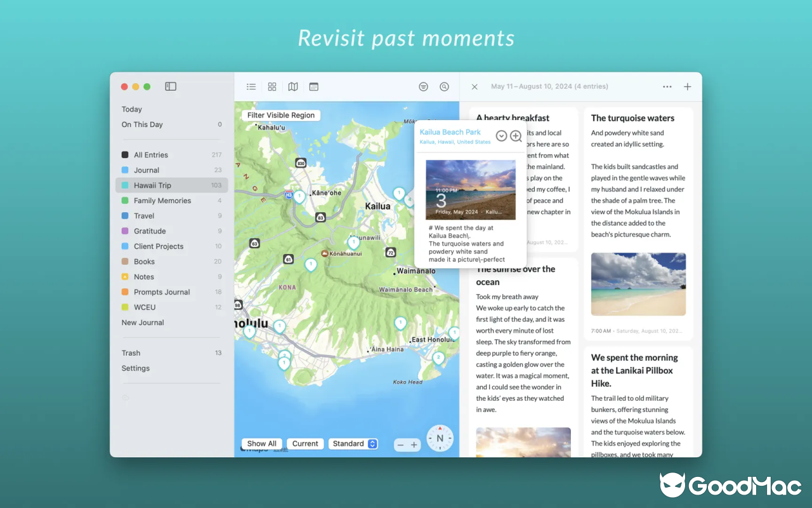Select the Client Projects journal
812x508 pixels.
click(159, 246)
